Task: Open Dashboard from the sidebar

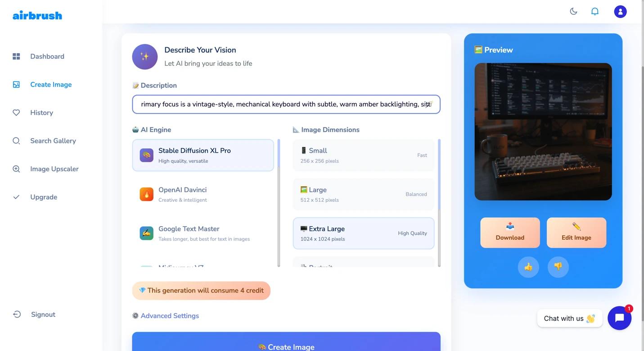Action: point(47,56)
